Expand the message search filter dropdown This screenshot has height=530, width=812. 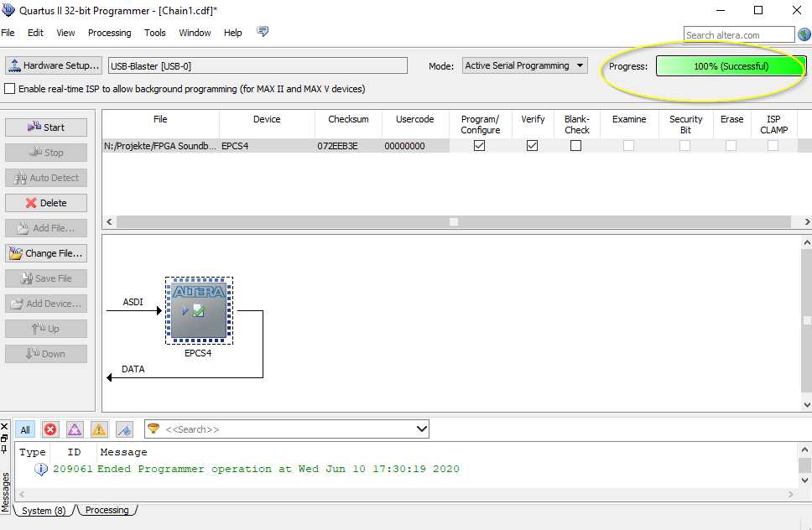click(421, 429)
